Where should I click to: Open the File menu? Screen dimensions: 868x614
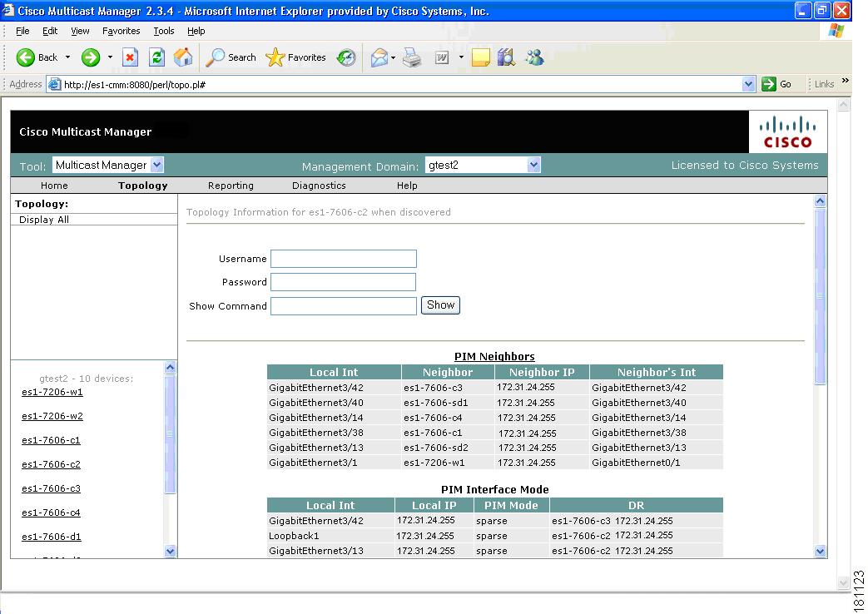[22, 31]
